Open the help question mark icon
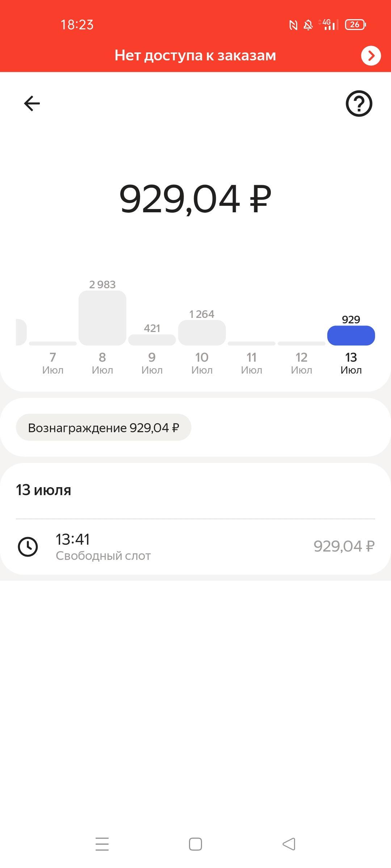 tap(359, 103)
